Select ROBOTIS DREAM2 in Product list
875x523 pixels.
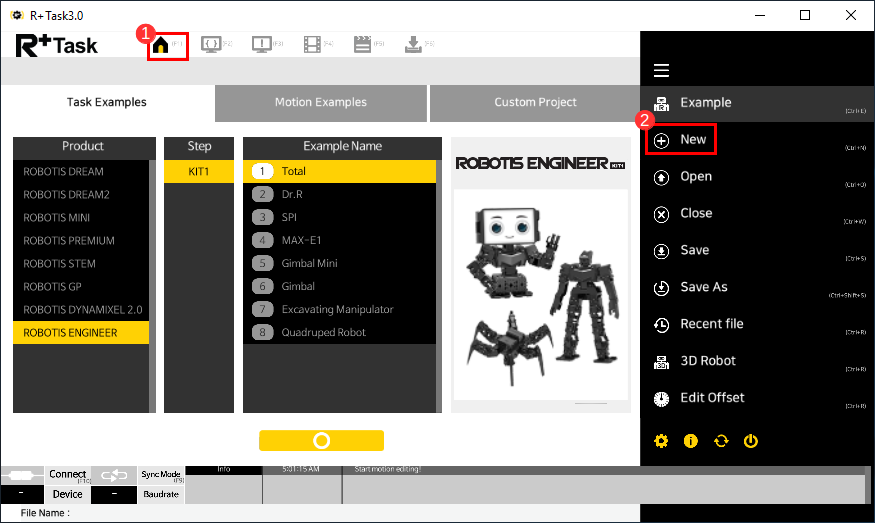pos(81,195)
